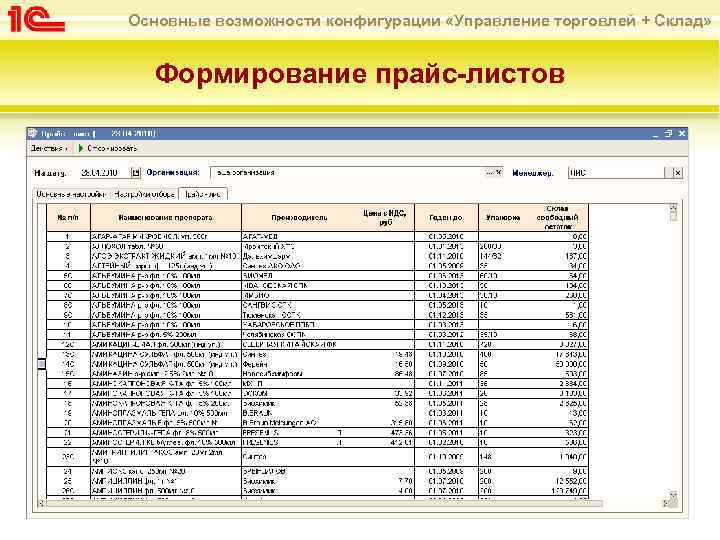Click the Годен до column header
This screenshot has height=540, width=720.
(446, 218)
